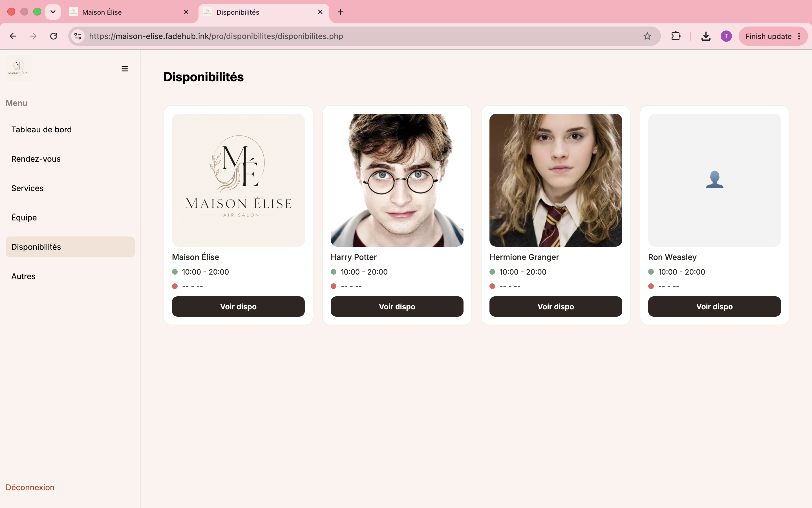The image size is (812, 508).
Task: Click Voir dispo for Maison Élise
Action: [x=238, y=306]
